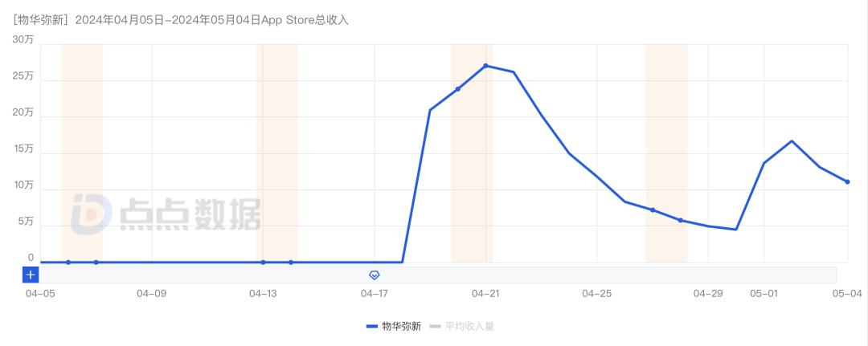868x346 pixels.
Task: Click the 点点数据 watermark logo
Action: [165, 214]
